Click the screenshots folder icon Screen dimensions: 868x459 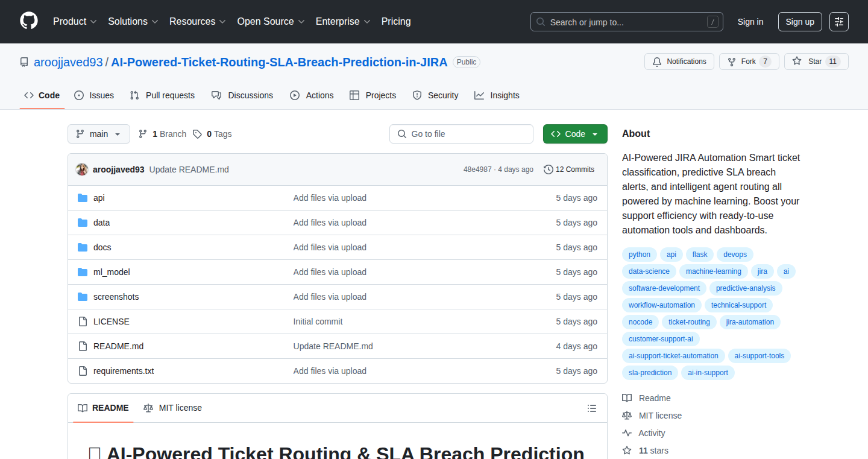coord(83,297)
